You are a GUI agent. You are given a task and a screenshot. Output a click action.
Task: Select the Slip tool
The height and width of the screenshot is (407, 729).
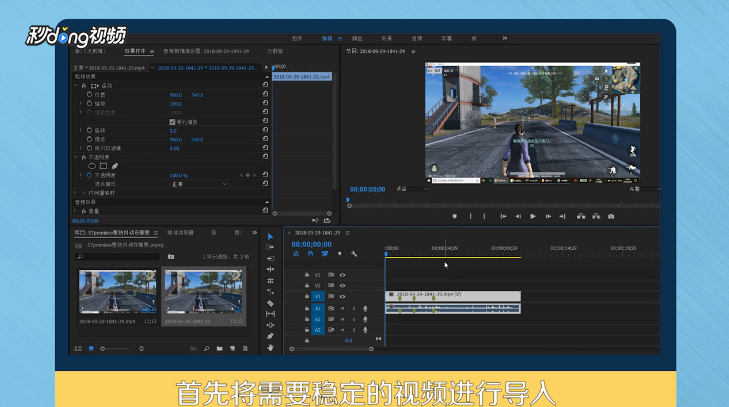click(270, 314)
